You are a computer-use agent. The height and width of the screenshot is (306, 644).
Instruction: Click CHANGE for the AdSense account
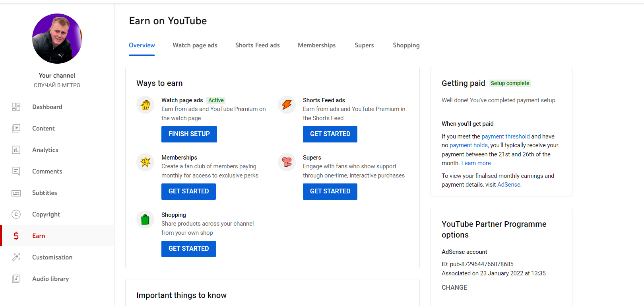tap(454, 287)
